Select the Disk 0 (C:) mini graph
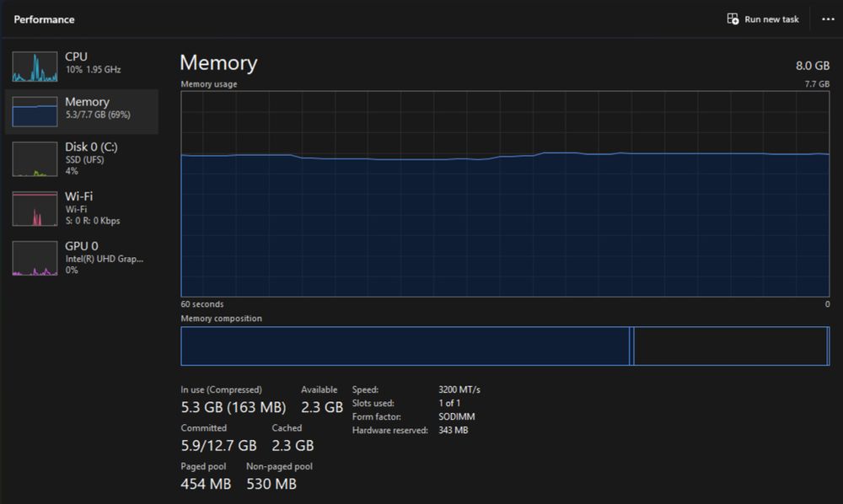This screenshot has height=504, width=843. pos(35,159)
